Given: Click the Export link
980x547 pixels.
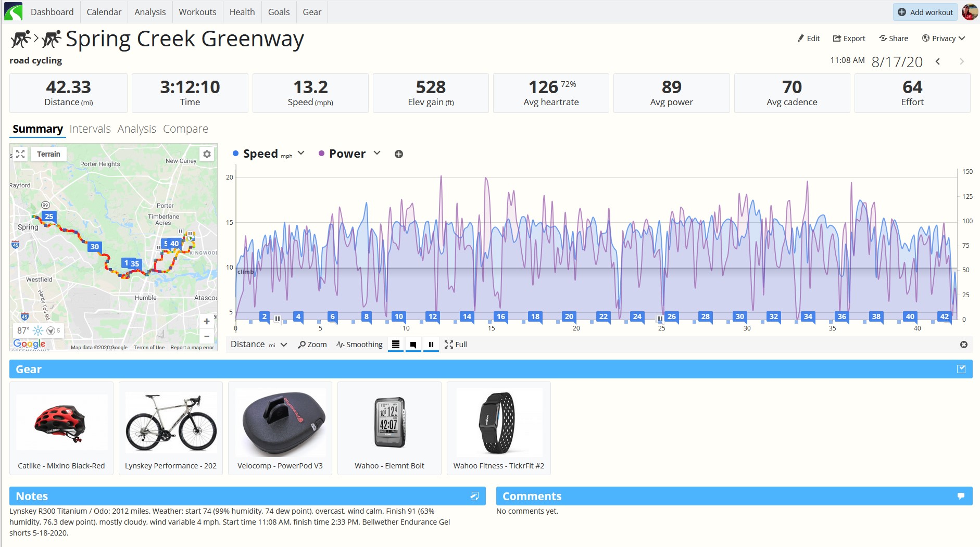Looking at the screenshot, I should (849, 39).
